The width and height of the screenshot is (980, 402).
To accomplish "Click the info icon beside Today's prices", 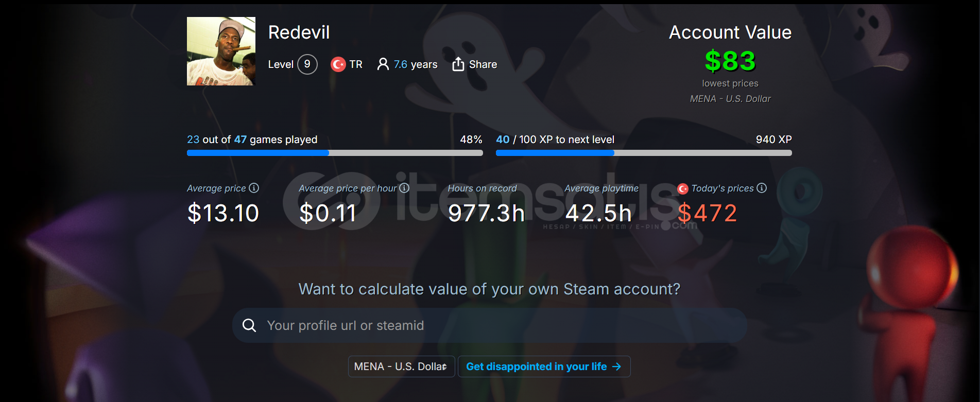I will (x=762, y=188).
